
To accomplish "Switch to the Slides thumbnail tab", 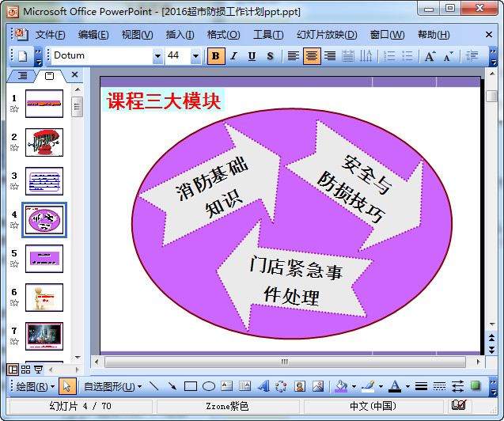I will [49, 76].
